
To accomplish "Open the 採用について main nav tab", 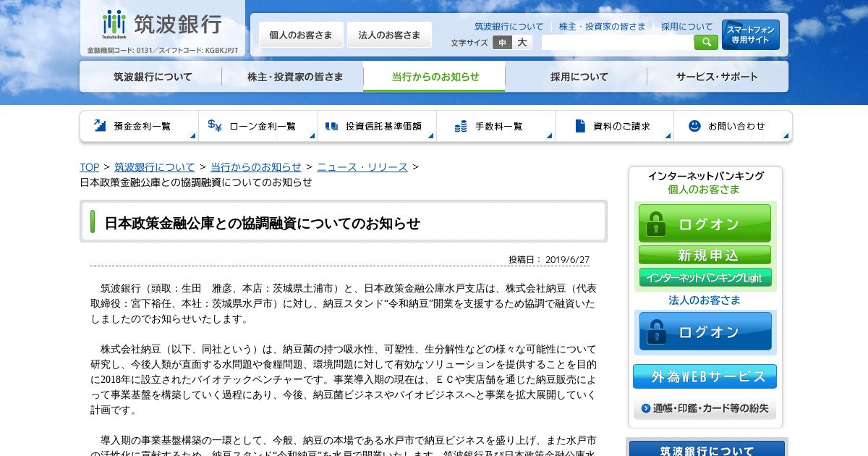I will (x=576, y=77).
